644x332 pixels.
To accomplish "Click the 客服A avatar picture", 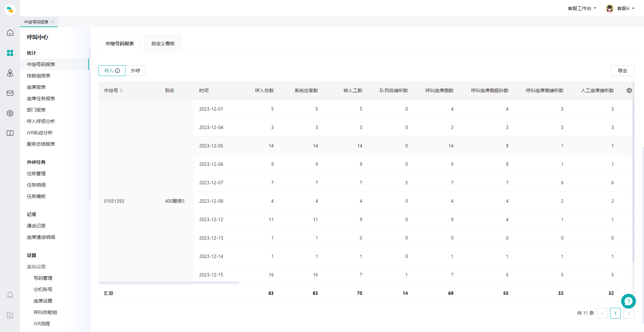I will 609,8.
